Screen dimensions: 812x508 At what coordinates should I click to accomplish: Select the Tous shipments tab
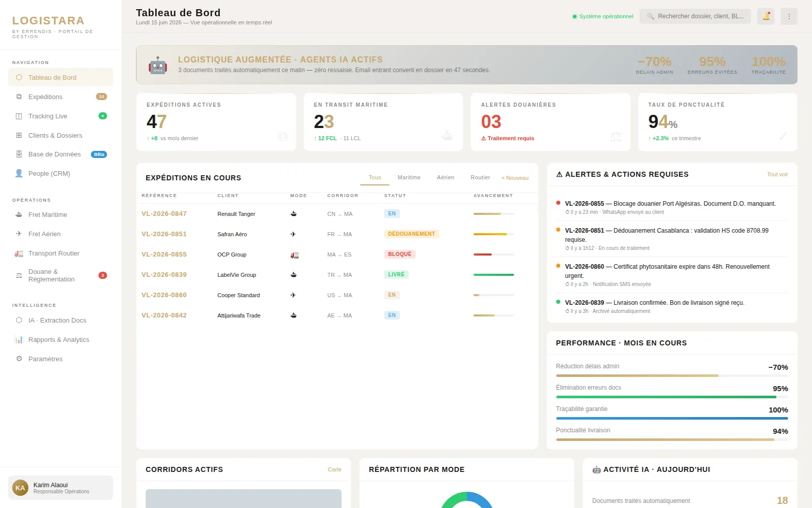pyautogui.click(x=375, y=178)
